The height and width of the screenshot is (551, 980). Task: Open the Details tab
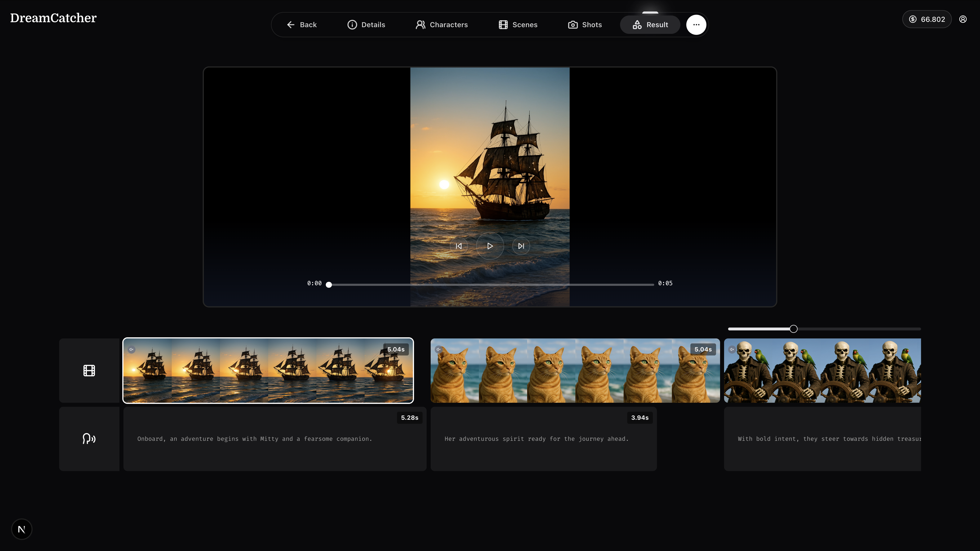pos(366,25)
